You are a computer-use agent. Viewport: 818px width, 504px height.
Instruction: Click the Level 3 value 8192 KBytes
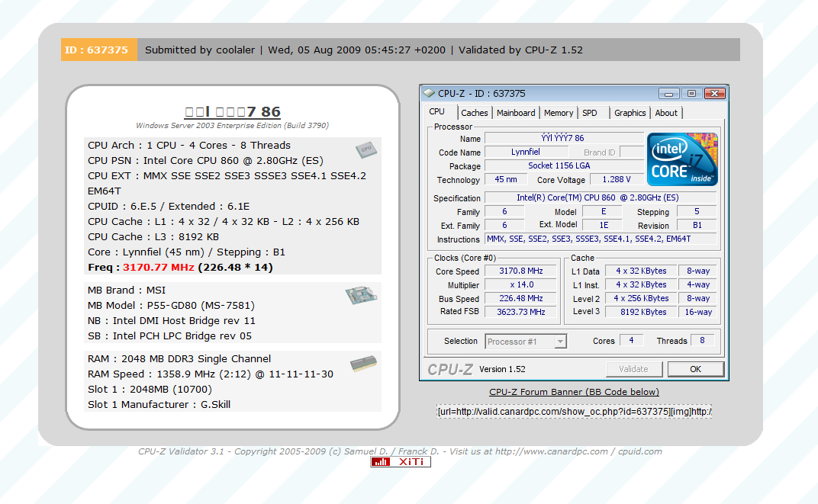tap(641, 312)
